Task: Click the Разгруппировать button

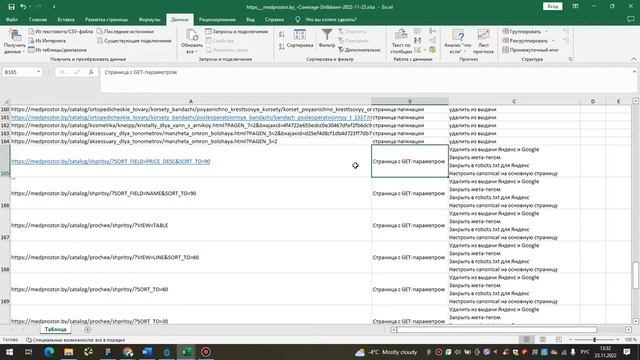Action: pos(525,41)
